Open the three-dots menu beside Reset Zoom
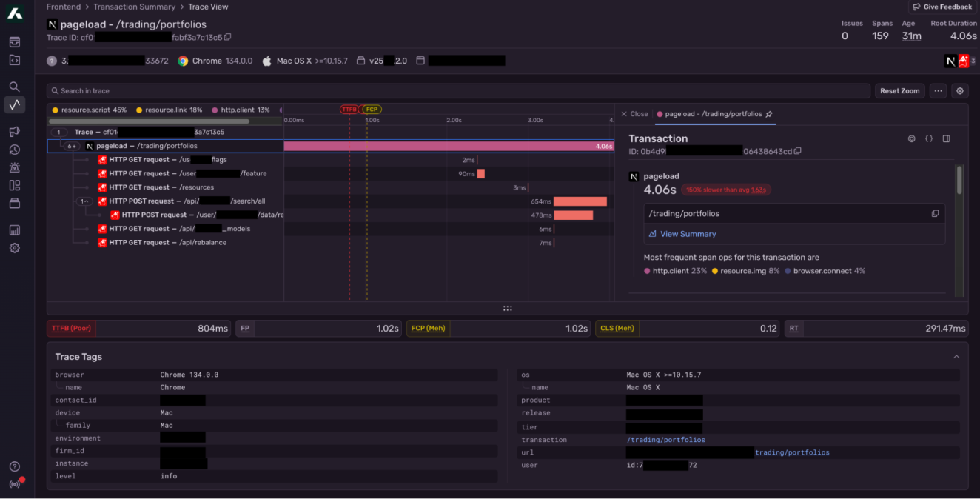Screen dimensions: 980x499 coord(938,91)
